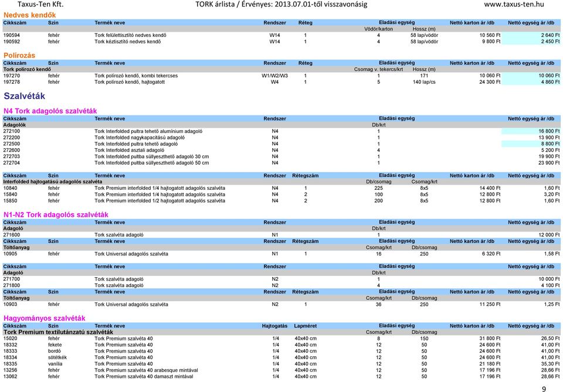Viewport: 563px width, 392px height.
Task: Select the "140 lap/cs" length cell
Action: [x=424, y=82]
